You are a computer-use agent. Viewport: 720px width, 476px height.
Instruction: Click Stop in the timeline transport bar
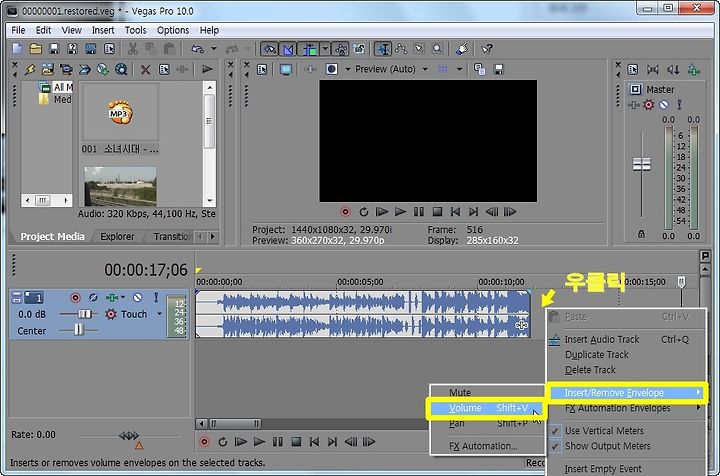point(296,442)
